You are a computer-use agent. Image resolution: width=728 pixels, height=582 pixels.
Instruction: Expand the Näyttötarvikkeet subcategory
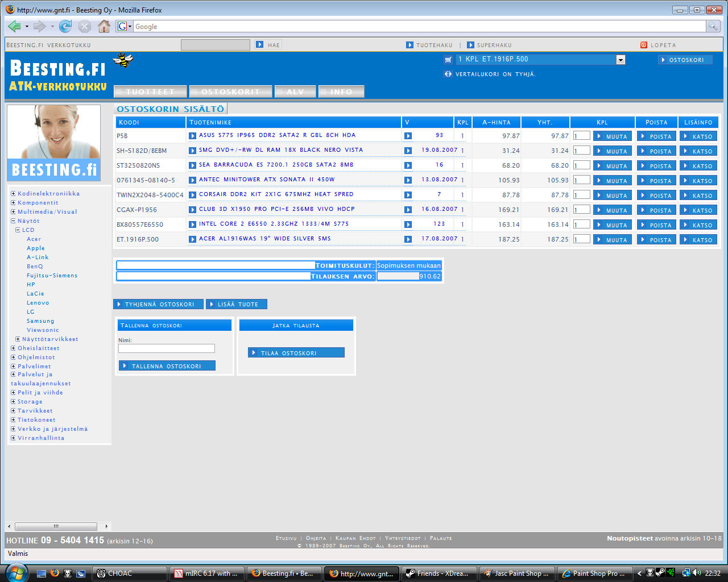tap(18, 339)
